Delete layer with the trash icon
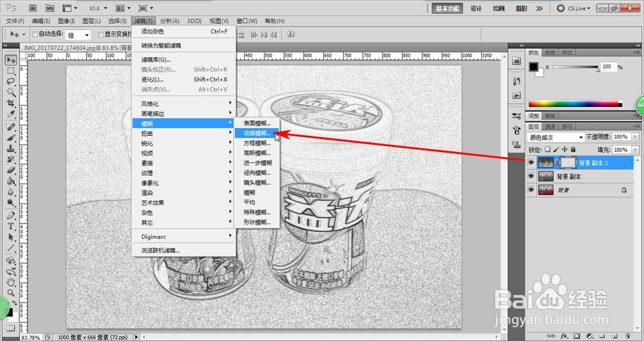 [x=627, y=336]
